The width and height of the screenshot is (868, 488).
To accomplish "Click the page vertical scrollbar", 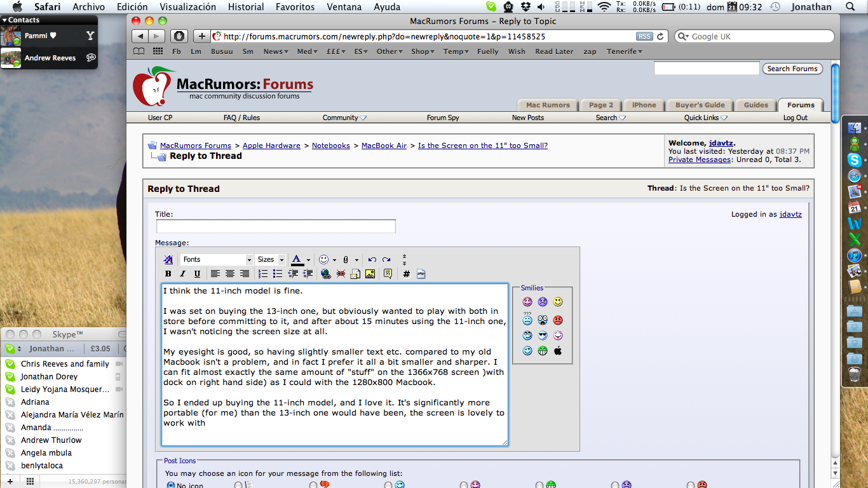I will click(x=835, y=92).
